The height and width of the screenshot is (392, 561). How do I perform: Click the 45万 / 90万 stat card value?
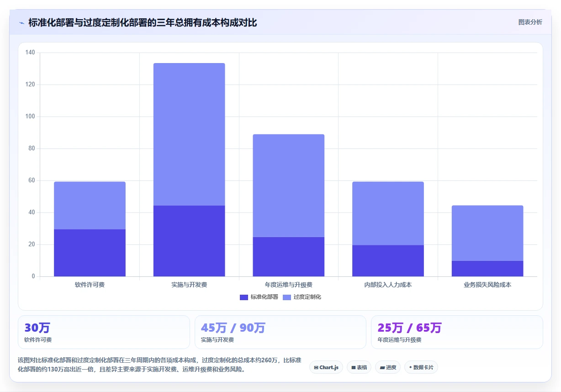[233, 328]
